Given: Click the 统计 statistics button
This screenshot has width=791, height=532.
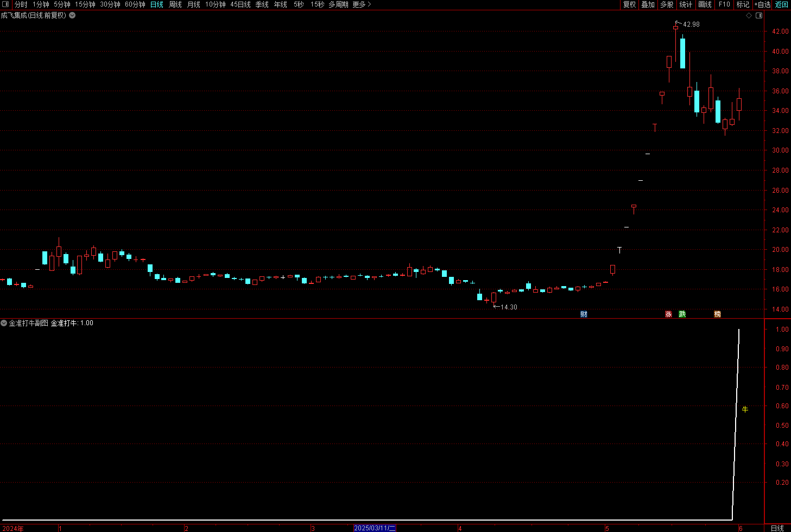Looking at the screenshot, I should (686, 4).
